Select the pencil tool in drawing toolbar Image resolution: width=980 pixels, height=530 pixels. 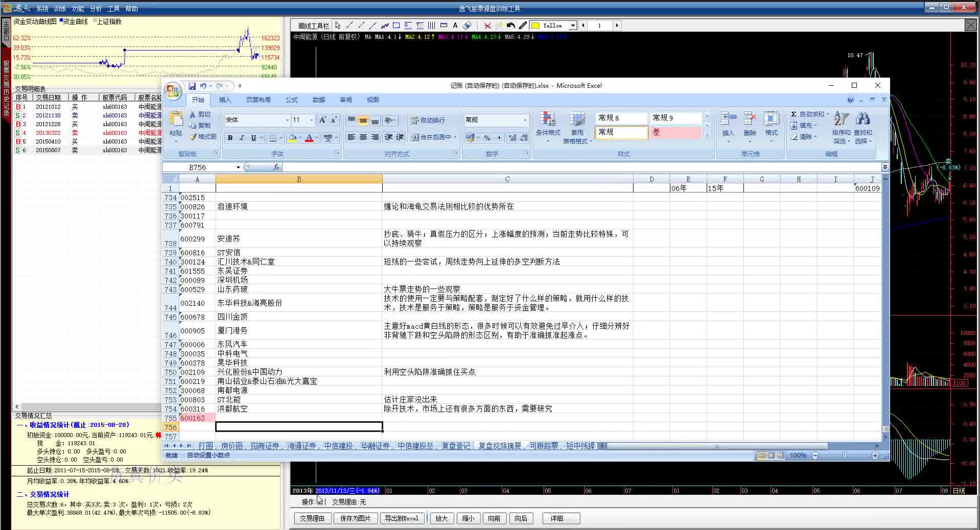click(522, 26)
